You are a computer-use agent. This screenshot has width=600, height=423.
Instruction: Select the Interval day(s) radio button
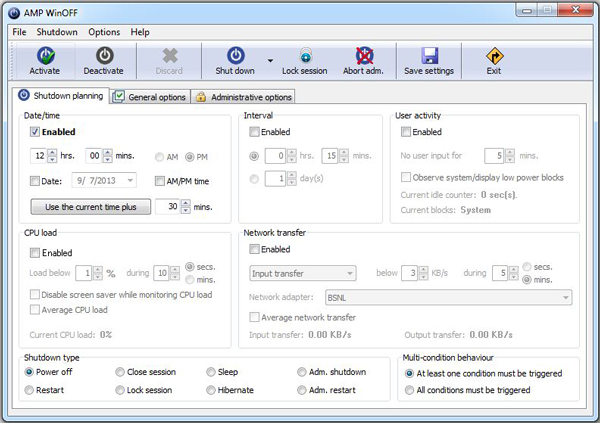254,179
